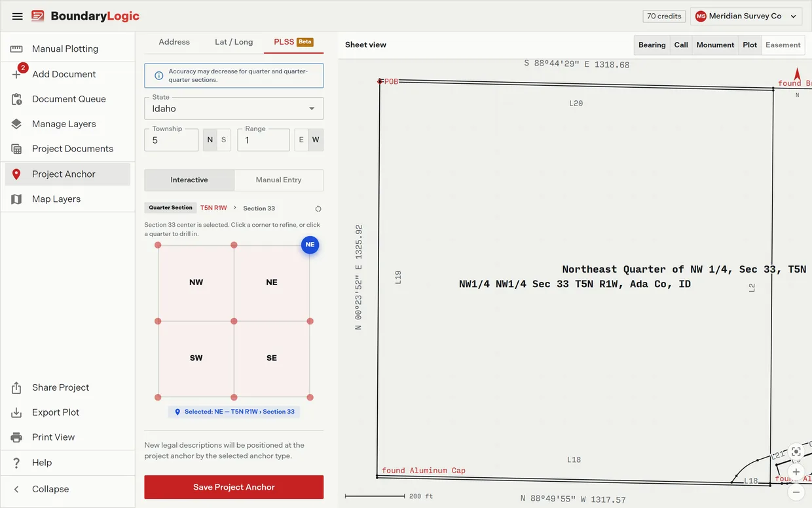Viewport: 812px width, 508px height.
Task: Open Help question mark icon
Action: 17,463
